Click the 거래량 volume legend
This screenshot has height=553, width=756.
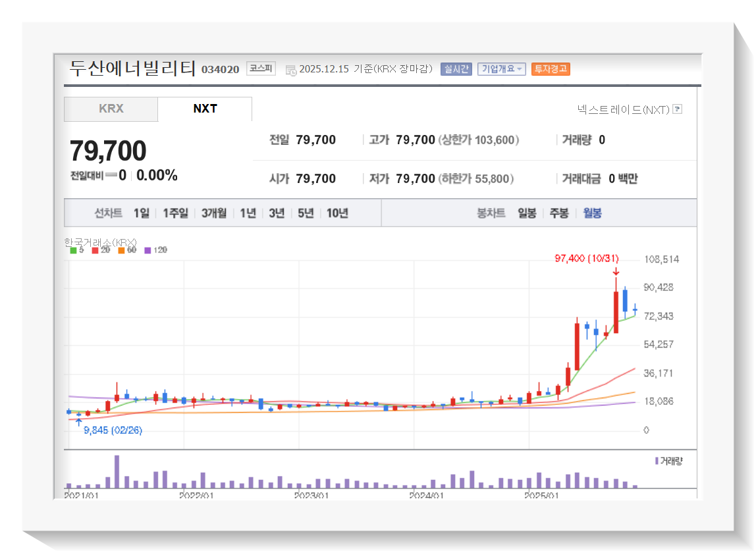point(668,461)
